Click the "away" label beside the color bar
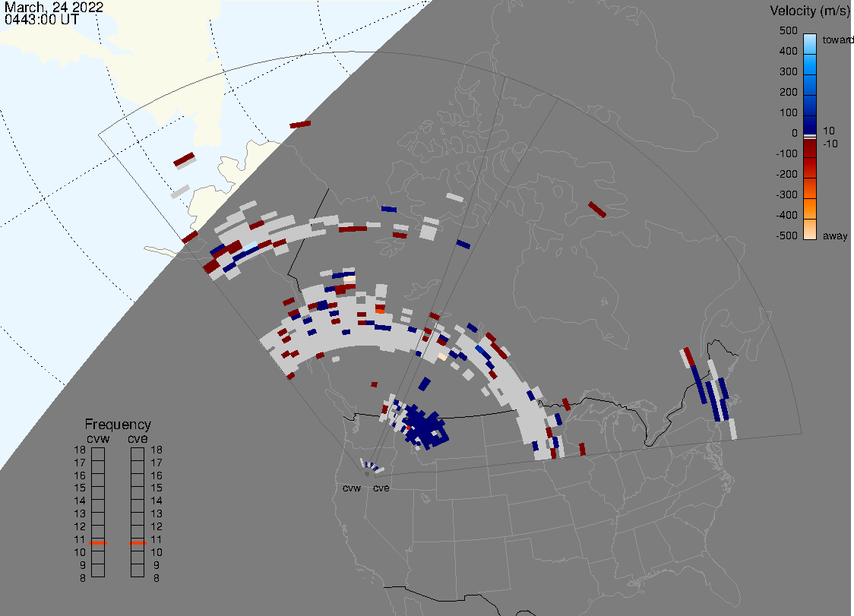Image resolution: width=854 pixels, height=616 pixels. click(x=835, y=235)
